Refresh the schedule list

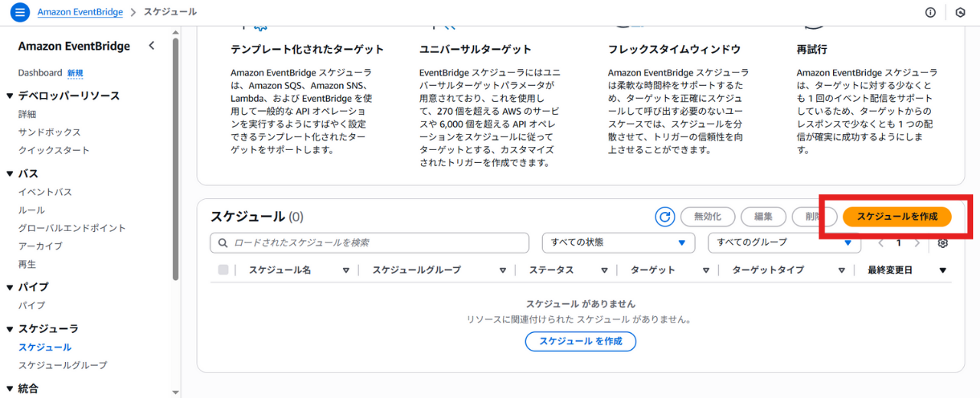pyautogui.click(x=665, y=217)
